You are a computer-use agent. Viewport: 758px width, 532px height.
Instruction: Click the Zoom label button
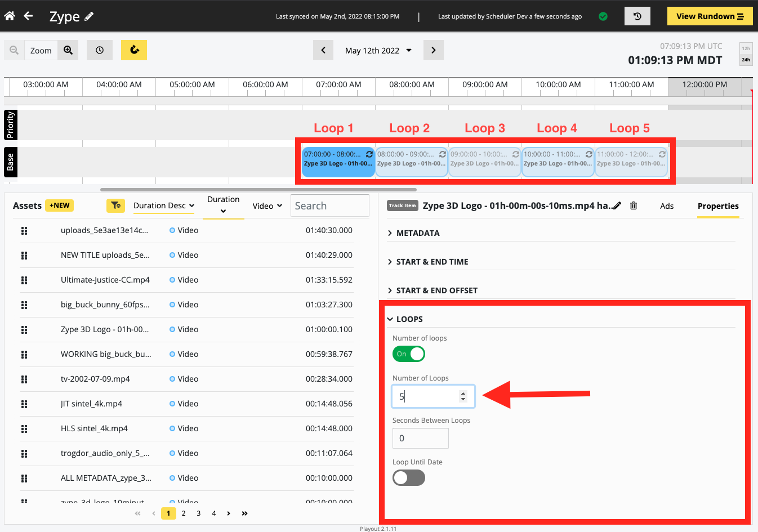tap(41, 50)
